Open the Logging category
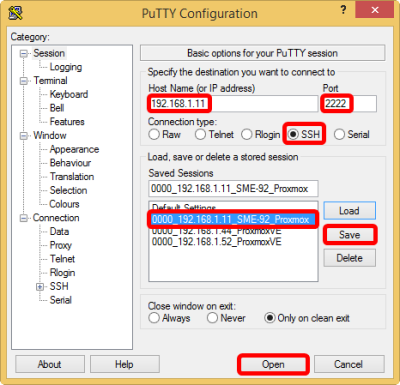 click(x=66, y=67)
